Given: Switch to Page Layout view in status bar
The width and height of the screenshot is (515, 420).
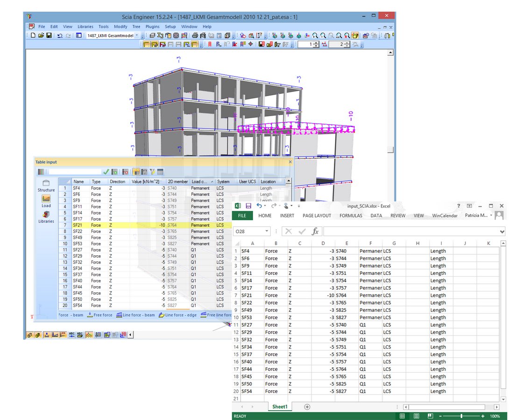Looking at the screenshot, I should (x=416, y=416).
